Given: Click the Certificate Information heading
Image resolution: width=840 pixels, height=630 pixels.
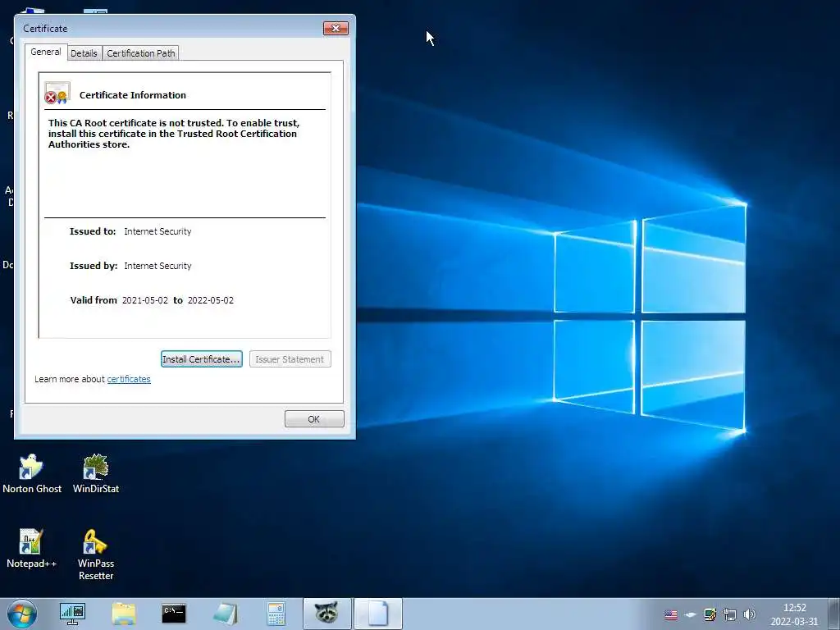Looking at the screenshot, I should (133, 95).
